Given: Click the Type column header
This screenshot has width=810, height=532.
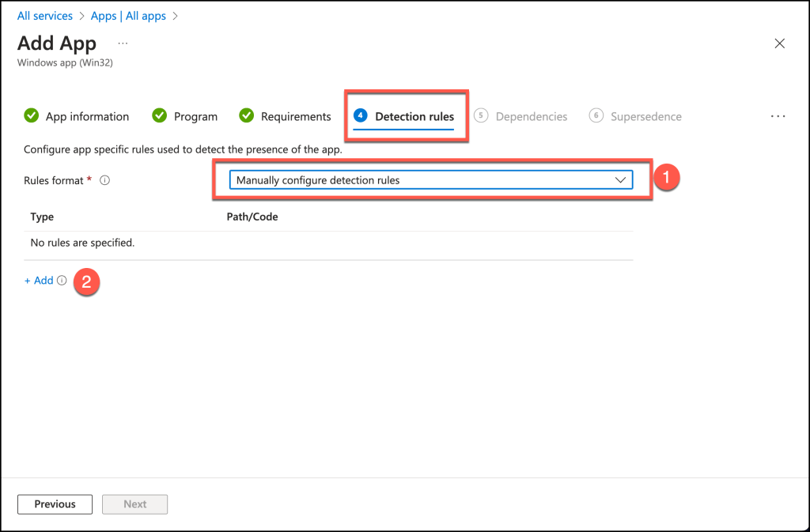Looking at the screenshot, I should click(x=42, y=217).
